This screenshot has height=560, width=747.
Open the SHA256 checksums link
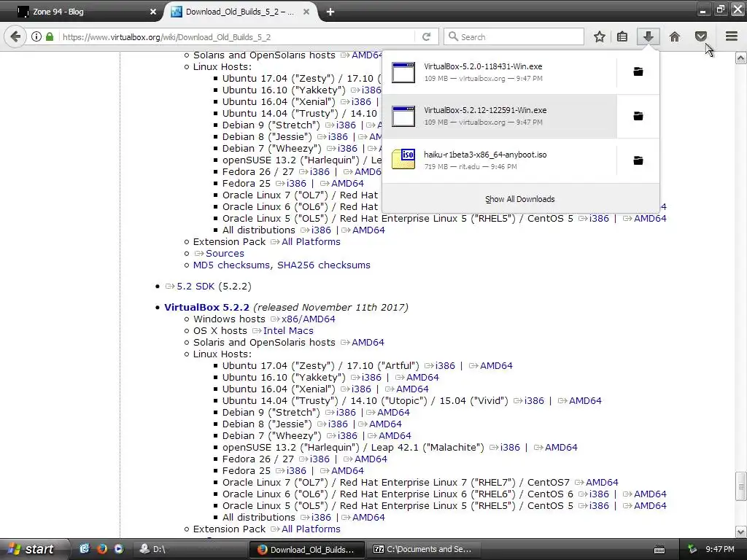pos(323,265)
